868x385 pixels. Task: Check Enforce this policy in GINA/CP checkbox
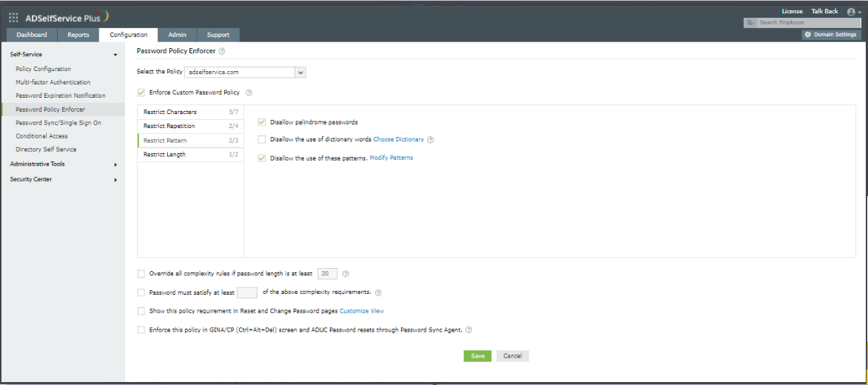coord(141,329)
